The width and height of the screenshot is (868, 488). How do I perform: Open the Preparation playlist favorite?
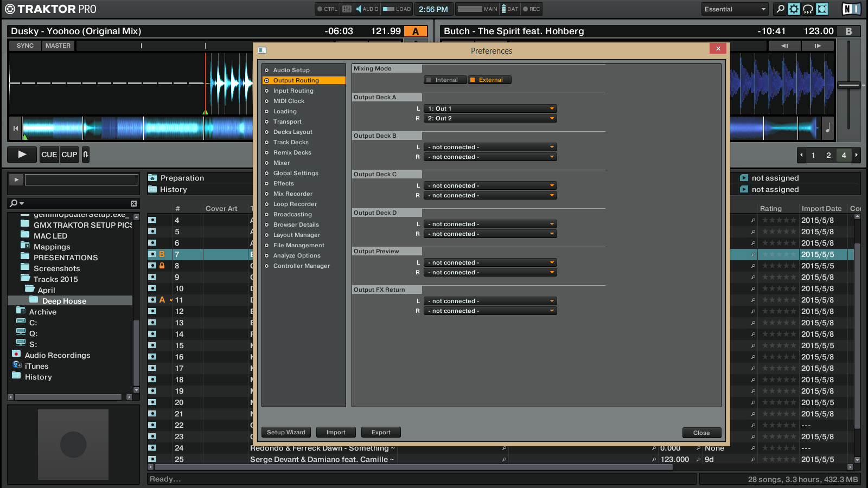coord(152,178)
